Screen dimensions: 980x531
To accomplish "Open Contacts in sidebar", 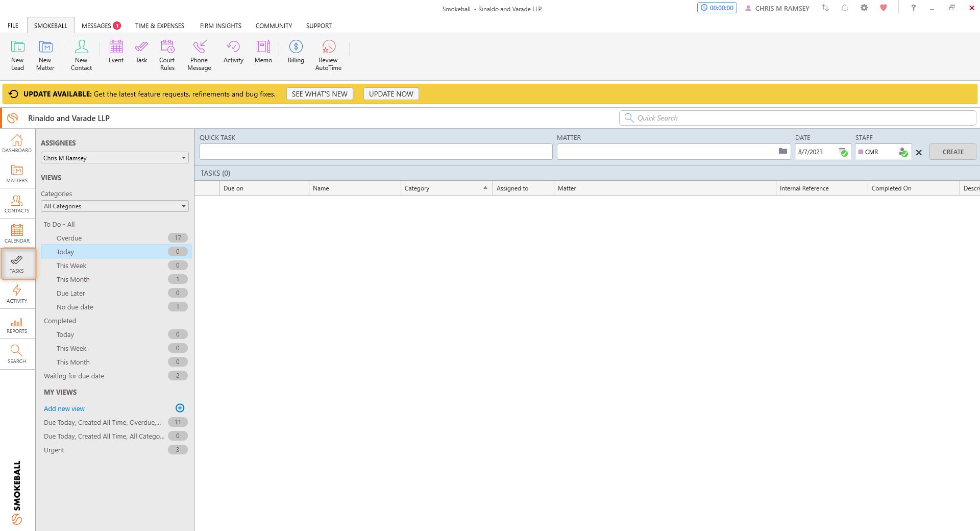I will click(17, 204).
